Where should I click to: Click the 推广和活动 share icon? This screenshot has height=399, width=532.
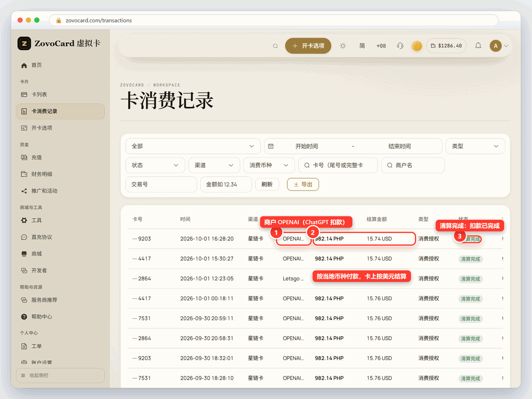[24, 191]
